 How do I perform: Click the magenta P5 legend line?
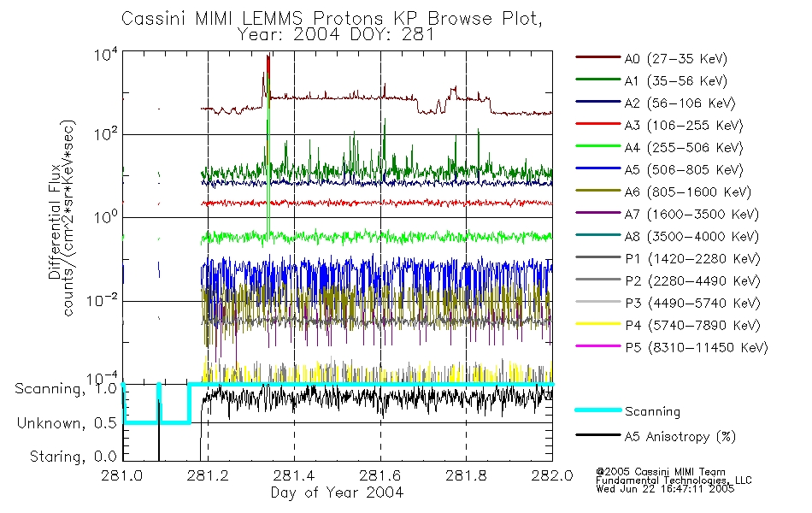click(x=597, y=345)
